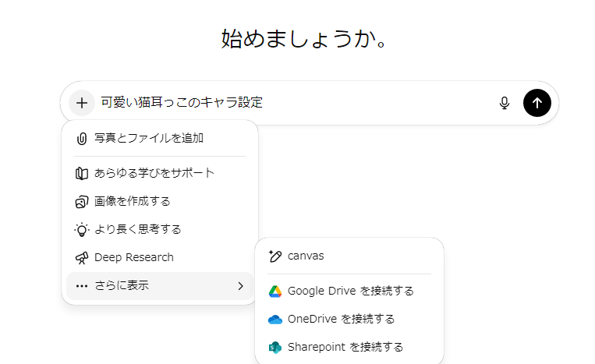Choose あらゆる学びをサポート option
Image resolution: width=595 pixels, height=364 pixels.
click(160, 173)
